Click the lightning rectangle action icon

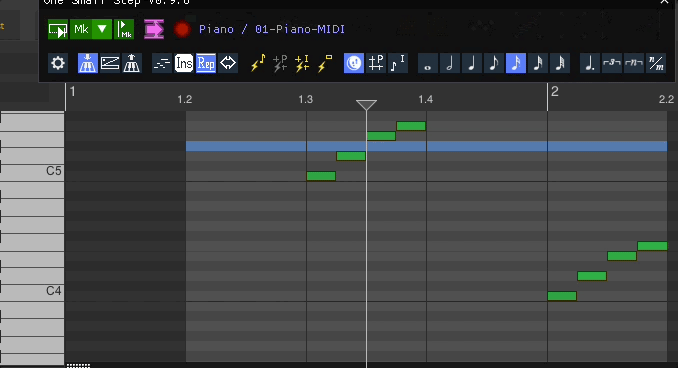point(324,63)
